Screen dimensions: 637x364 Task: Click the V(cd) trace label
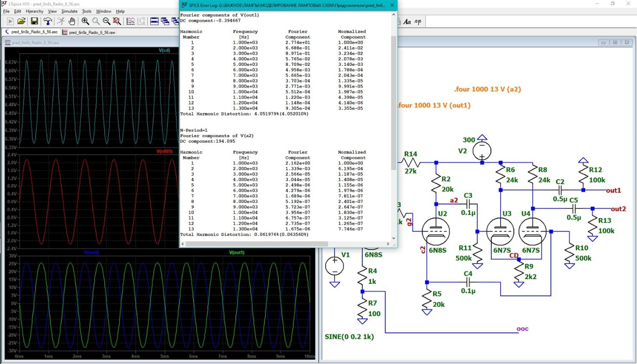point(164,50)
